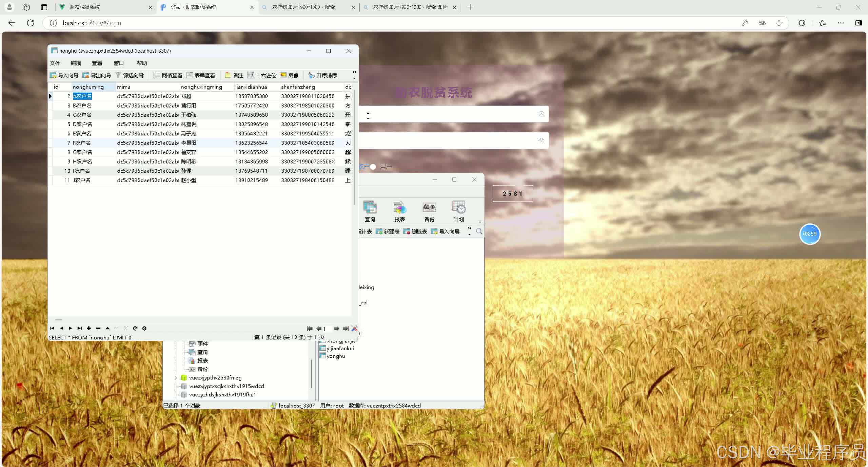Click 导出向导 export wizard in nonghu toolbar
The width and height of the screenshot is (868, 467).
point(97,75)
